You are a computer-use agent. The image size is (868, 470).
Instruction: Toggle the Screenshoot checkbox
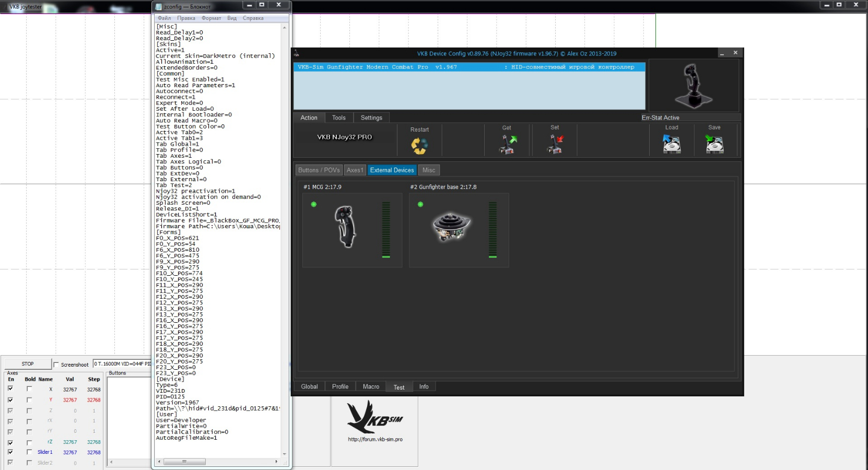click(x=56, y=365)
